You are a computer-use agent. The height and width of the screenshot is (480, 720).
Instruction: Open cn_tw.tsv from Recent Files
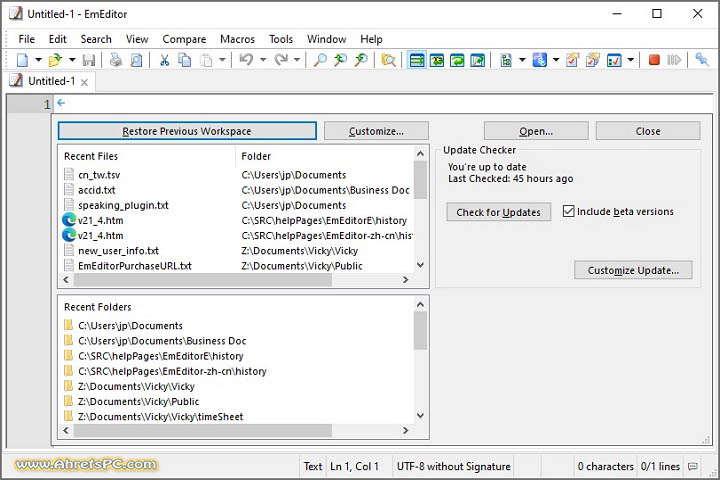coord(99,175)
